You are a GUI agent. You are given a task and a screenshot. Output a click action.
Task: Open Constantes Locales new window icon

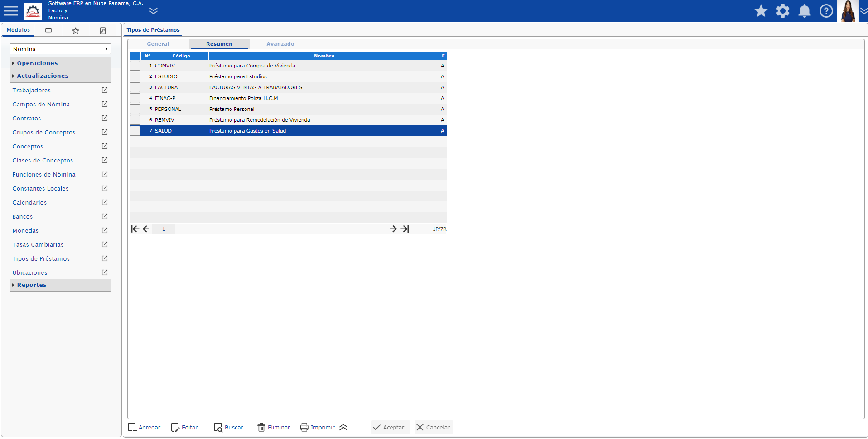(x=105, y=188)
